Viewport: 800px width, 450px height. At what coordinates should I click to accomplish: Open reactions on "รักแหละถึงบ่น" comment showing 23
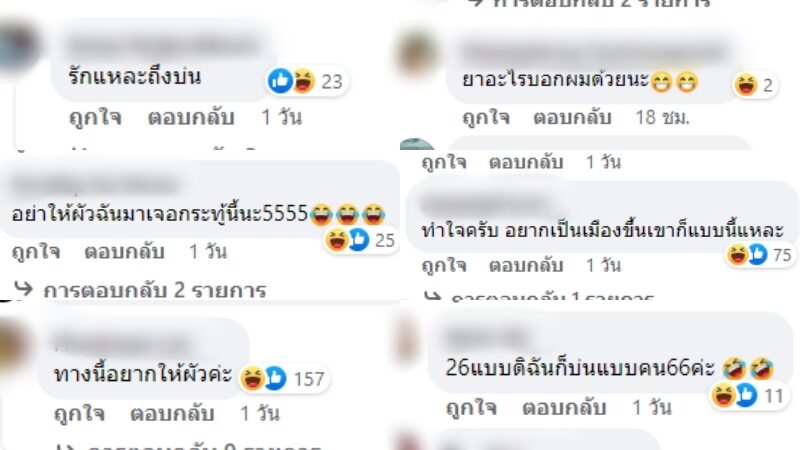(x=306, y=81)
